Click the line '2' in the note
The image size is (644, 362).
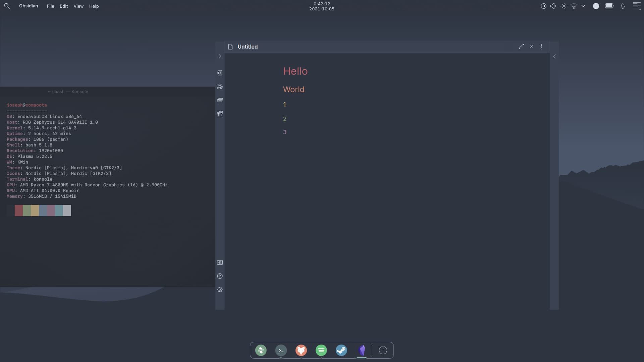coord(285,119)
